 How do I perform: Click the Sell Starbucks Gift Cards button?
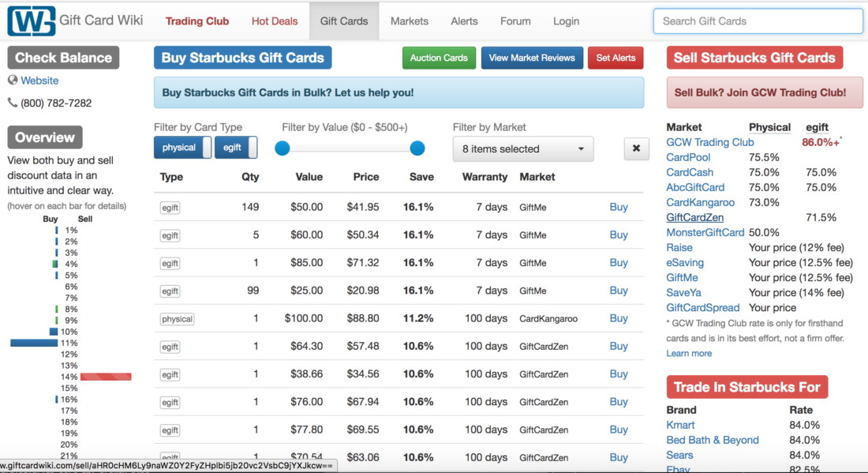pos(754,58)
